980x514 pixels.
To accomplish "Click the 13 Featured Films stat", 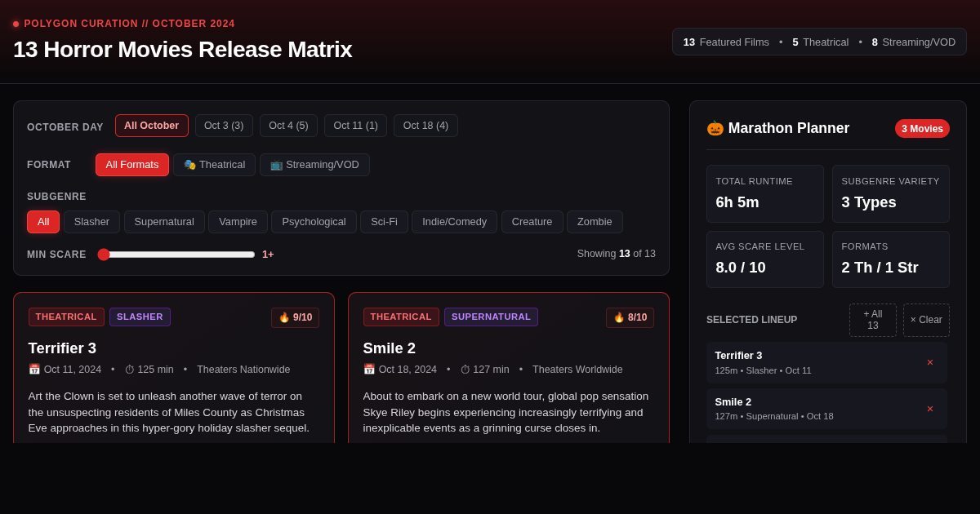I will [726, 42].
